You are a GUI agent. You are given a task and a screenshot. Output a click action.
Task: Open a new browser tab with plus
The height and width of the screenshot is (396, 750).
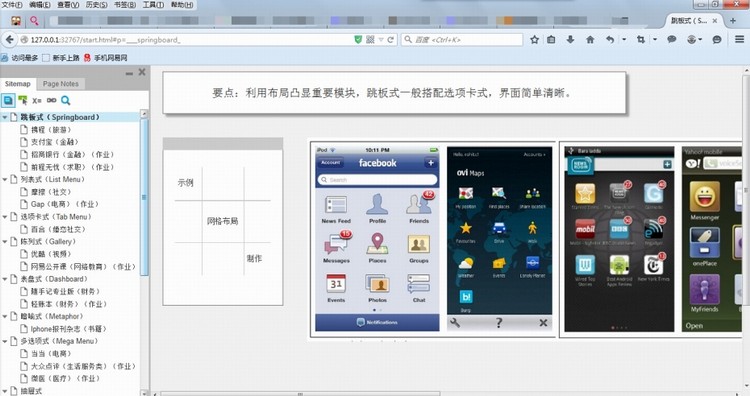pos(733,21)
